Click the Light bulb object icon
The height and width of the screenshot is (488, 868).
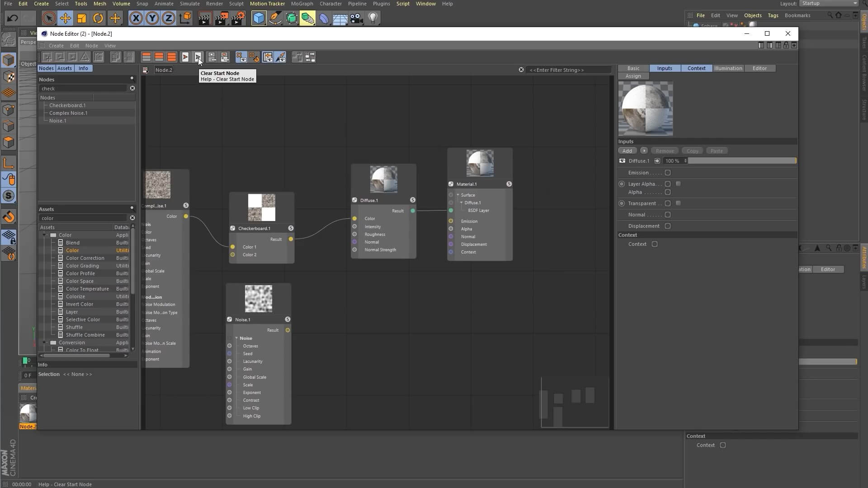point(373,19)
